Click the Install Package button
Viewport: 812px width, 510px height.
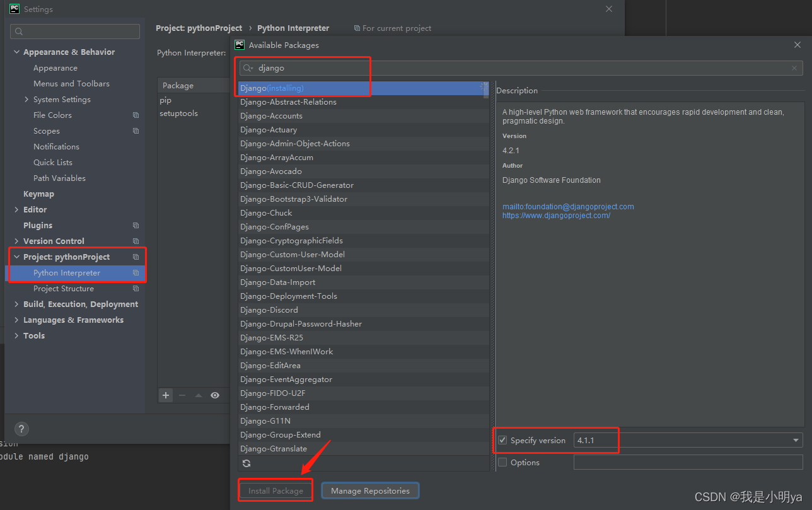[x=275, y=490]
